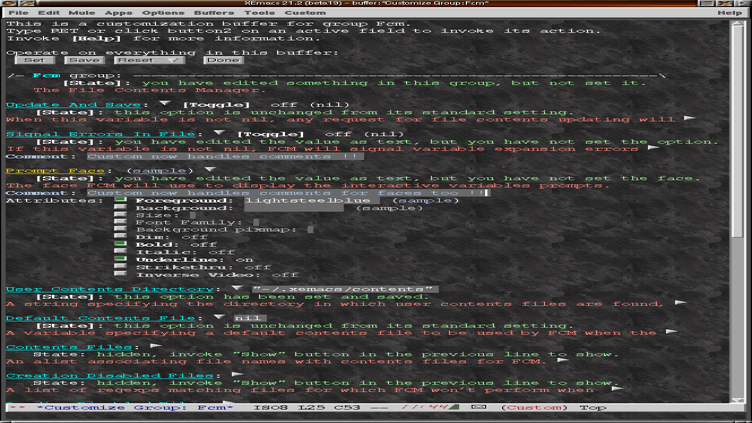Toggle the Foreground attribute checkbox
Screen dimensions: 752x423
point(120,200)
